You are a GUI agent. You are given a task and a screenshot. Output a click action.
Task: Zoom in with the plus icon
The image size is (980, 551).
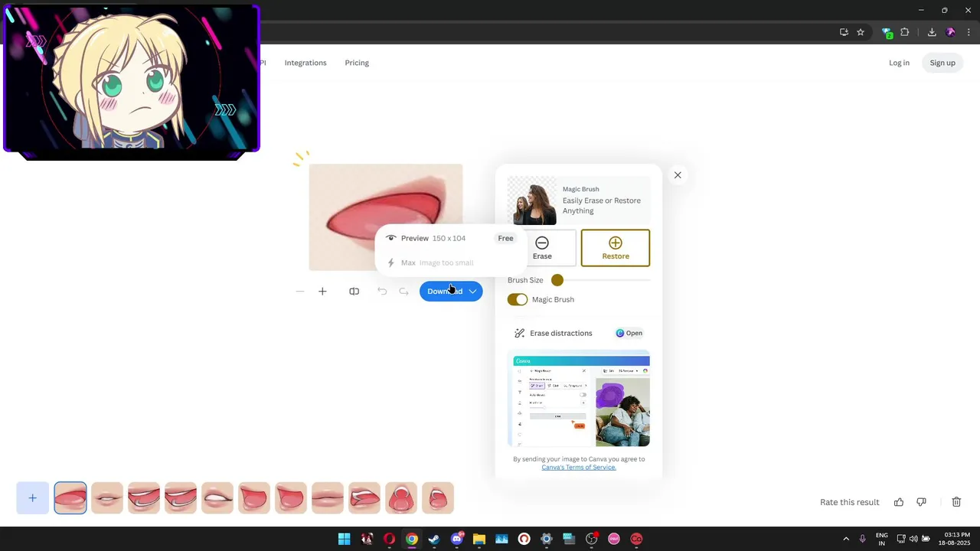pos(322,292)
